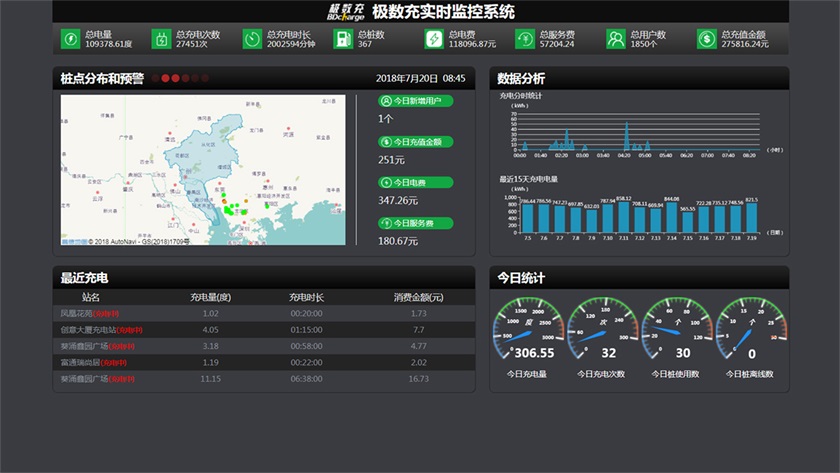Screen dimensions: 840x473
Task: Click the 总电量 total energy icon
Action: [70, 39]
